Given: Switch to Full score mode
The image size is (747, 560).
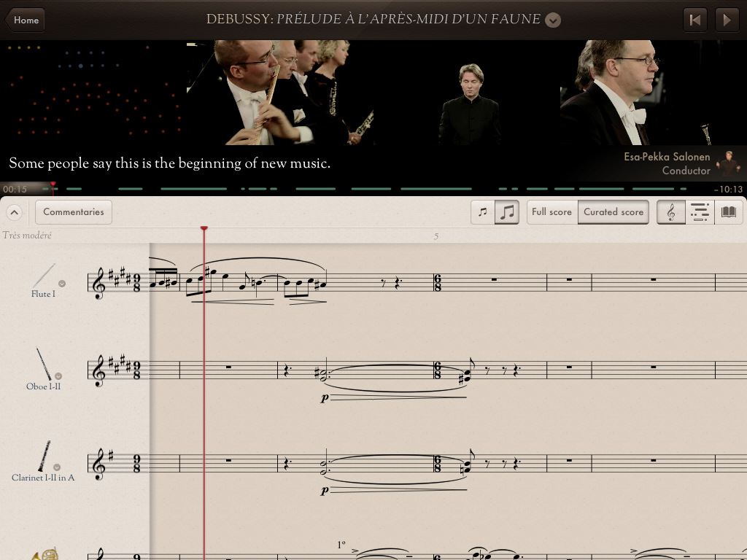Looking at the screenshot, I should [x=551, y=212].
